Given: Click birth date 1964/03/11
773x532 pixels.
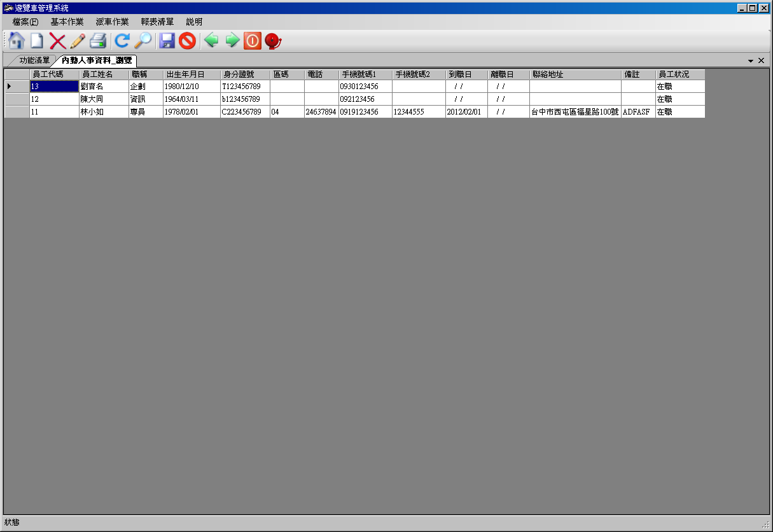Looking at the screenshot, I should [192, 99].
